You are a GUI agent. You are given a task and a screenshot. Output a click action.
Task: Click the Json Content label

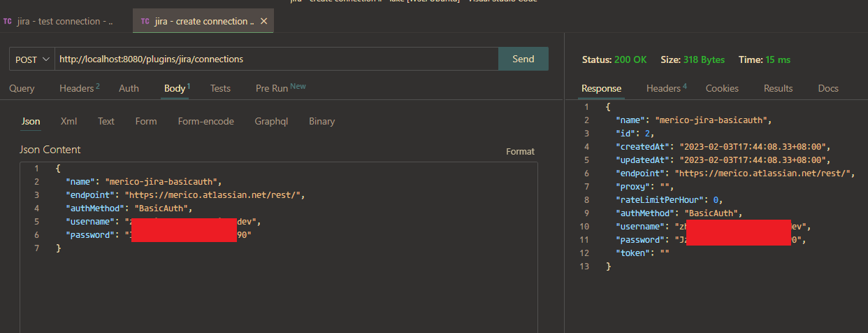tap(50, 149)
